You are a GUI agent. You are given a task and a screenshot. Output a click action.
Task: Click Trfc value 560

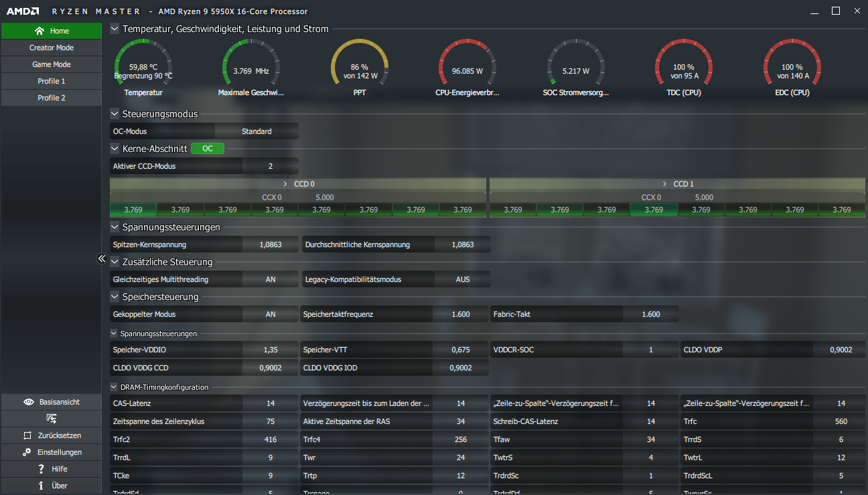(x=841, y=421)
